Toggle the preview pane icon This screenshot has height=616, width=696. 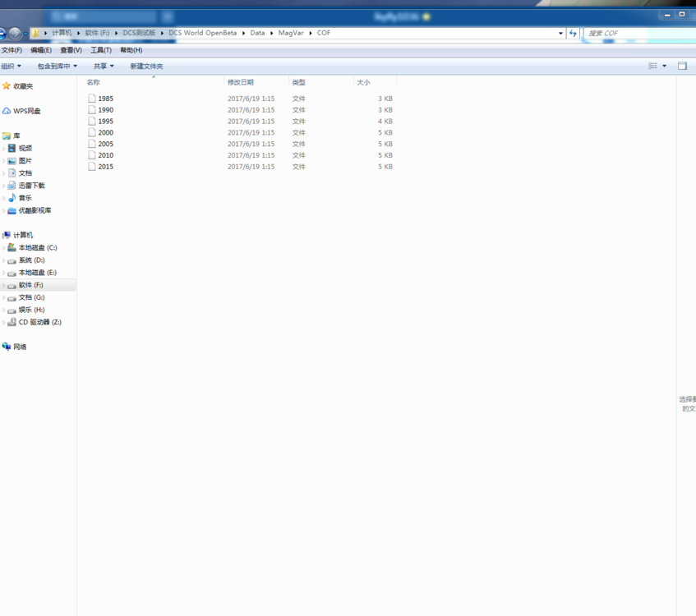[x=682, y=66]
